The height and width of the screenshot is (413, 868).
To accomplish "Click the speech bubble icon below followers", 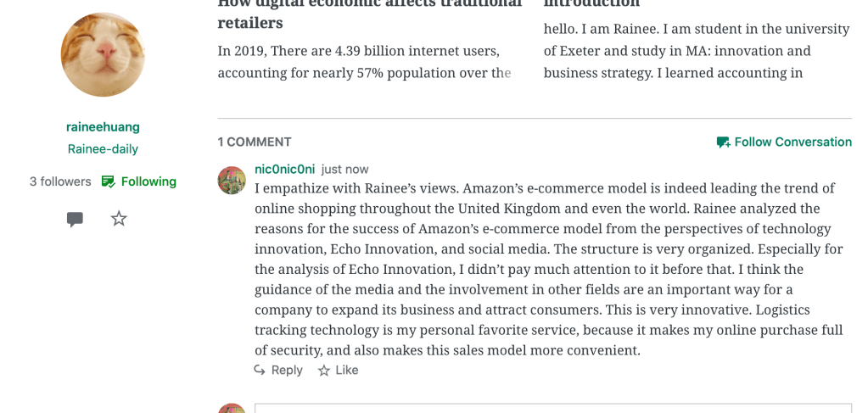I will [75, 220].
